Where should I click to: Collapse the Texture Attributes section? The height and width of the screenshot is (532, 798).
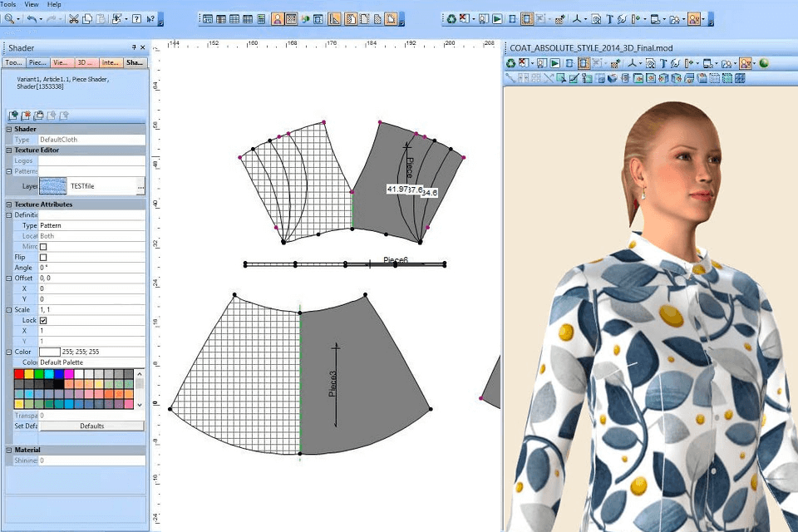coord(9,204)
